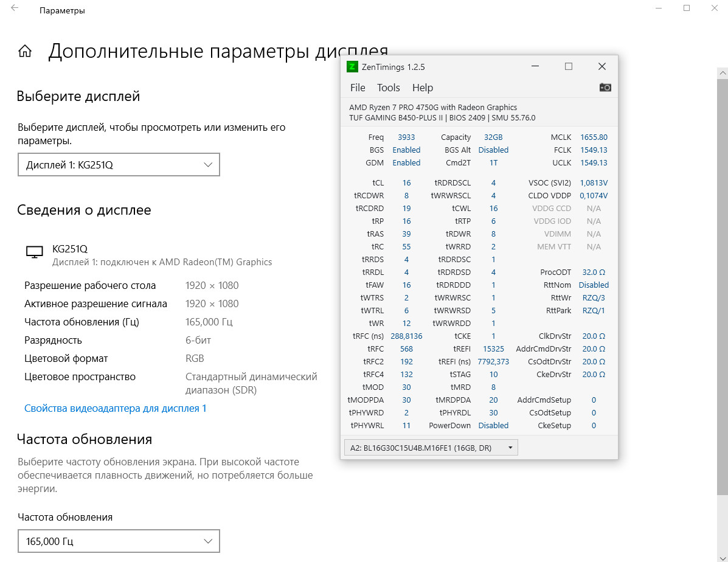The height and width of the screenshot is (562, 728).
Task: Close the ZenTimings window
Action: click(601, 66)
